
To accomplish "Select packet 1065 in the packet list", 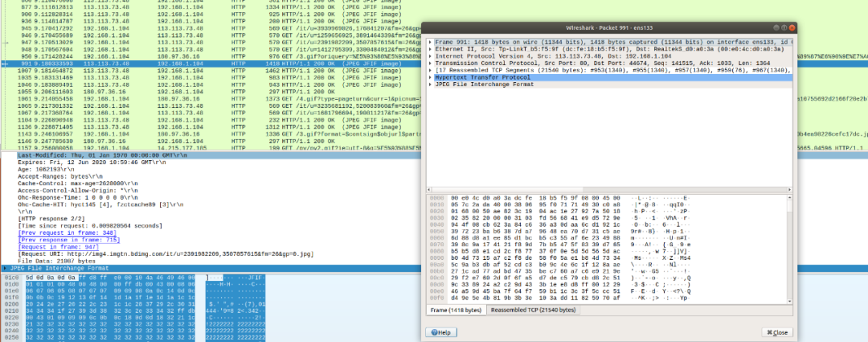I will (x=211, y=105).
